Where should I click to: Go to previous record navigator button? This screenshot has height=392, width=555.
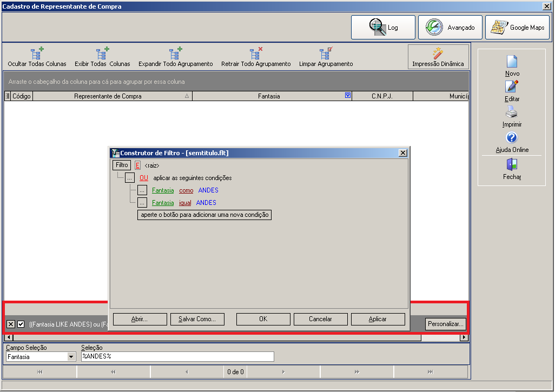(x=187, y=372)
